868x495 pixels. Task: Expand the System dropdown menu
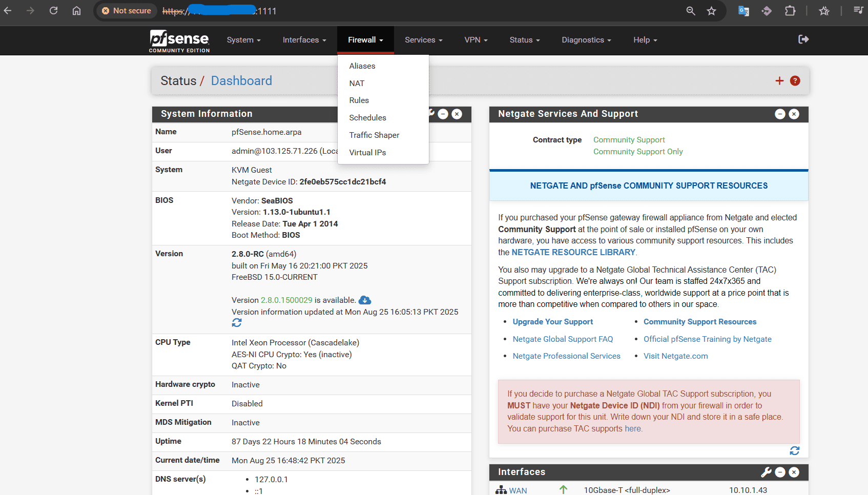[243, 40]
